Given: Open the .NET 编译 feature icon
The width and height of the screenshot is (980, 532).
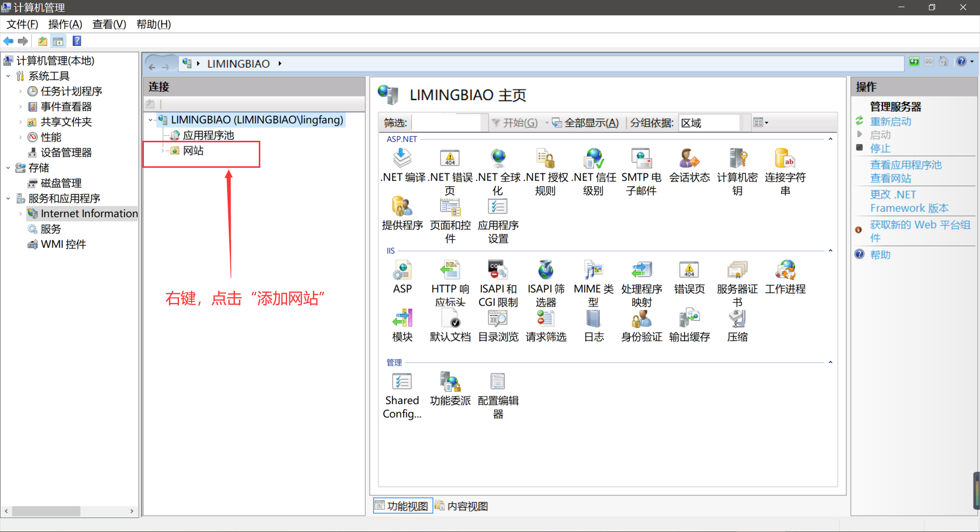Looking at the screenshot, I should click(402, 159).
